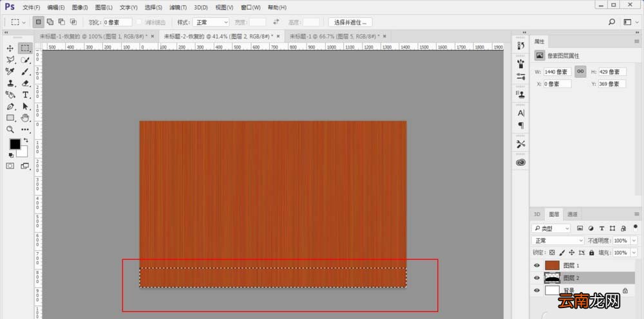Choose Add to Selection mode

point(50,22)
